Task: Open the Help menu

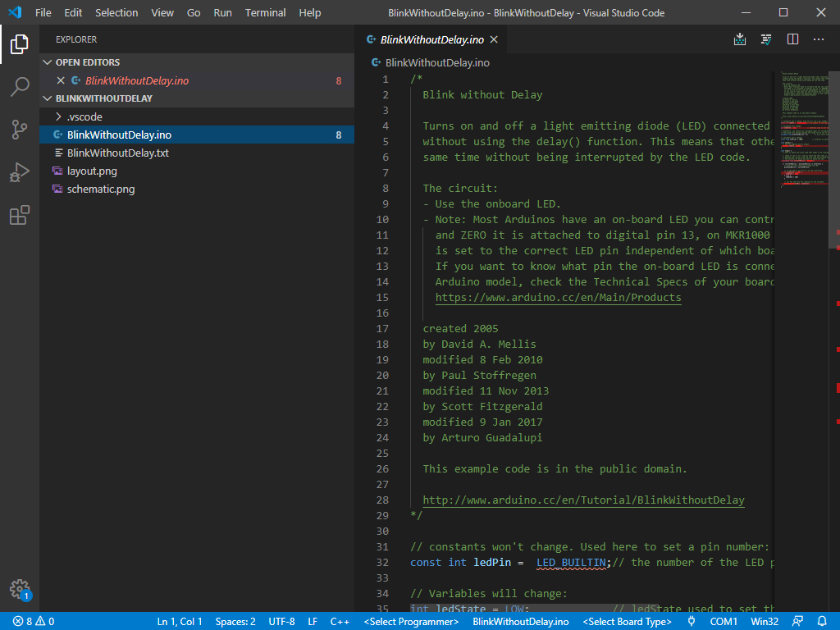Action: 309,13
